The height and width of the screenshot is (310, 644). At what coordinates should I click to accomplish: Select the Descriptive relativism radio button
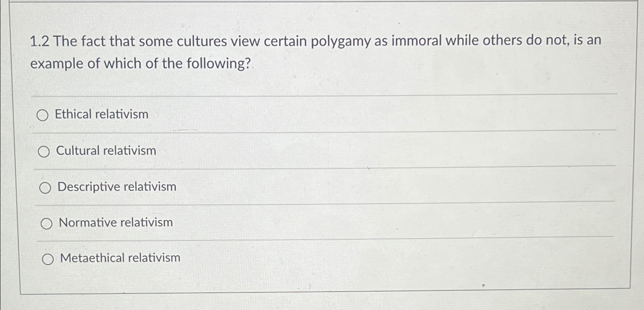tap(46, 187)
